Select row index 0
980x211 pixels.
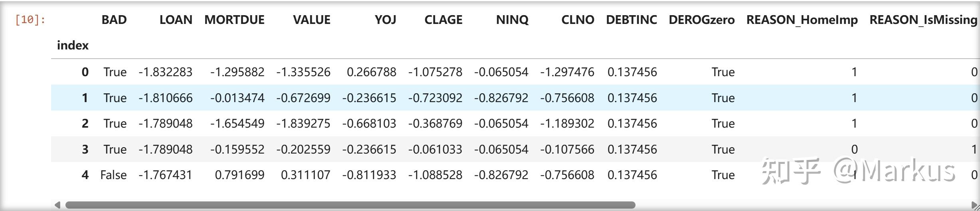[85, 72]
